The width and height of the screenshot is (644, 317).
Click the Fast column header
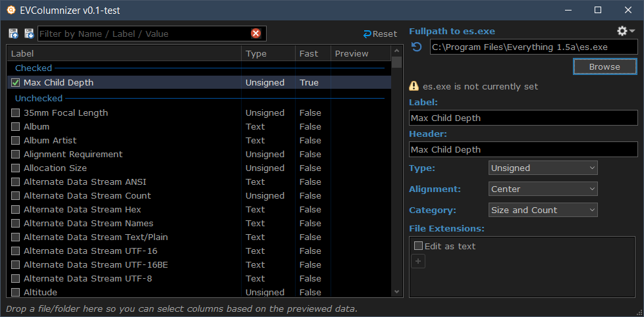tap(311, 53)
